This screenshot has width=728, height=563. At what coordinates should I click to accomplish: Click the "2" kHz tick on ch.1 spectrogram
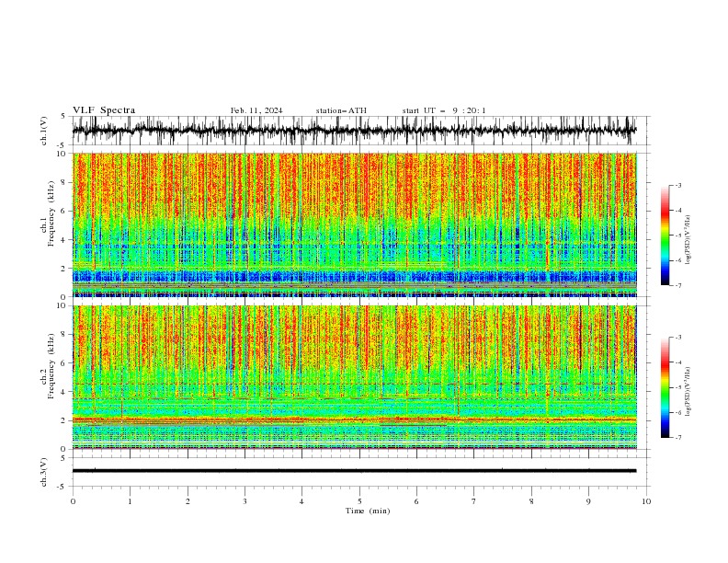point(64,269)
